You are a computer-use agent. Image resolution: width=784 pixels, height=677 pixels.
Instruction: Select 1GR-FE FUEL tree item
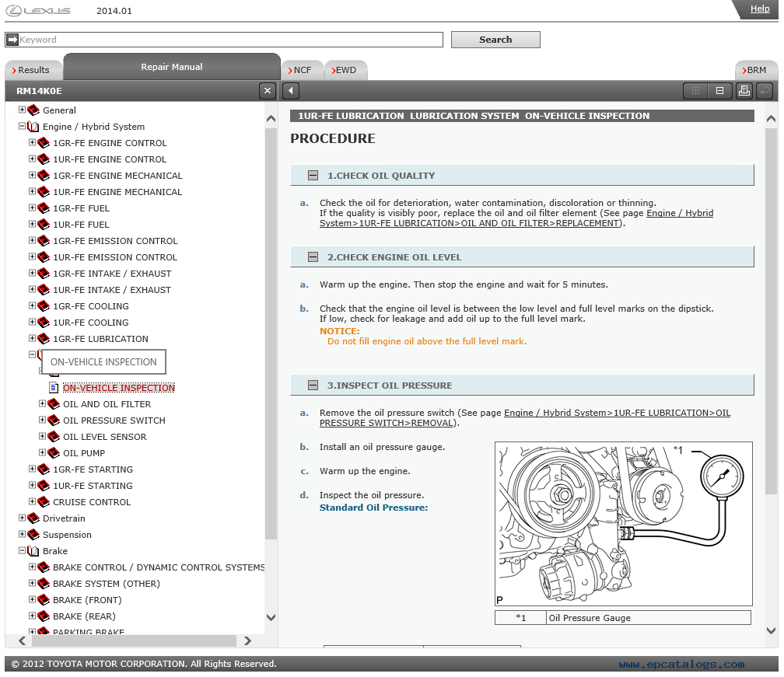(81, 208)
